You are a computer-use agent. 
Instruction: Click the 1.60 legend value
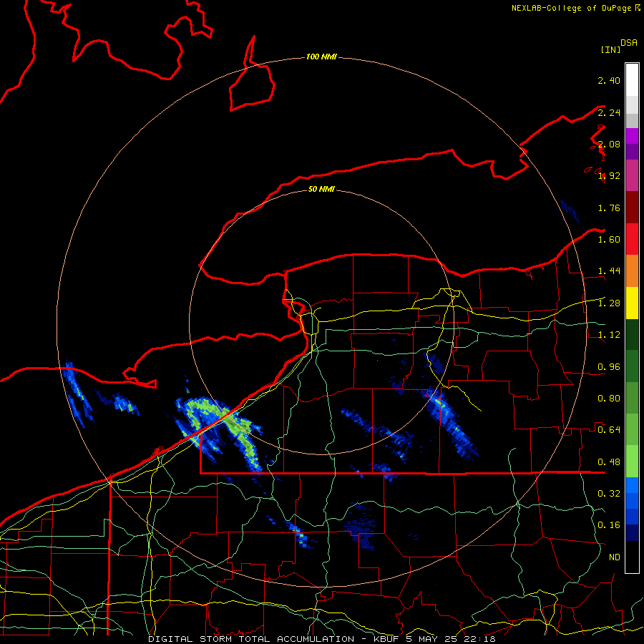(x=609, y=240)
